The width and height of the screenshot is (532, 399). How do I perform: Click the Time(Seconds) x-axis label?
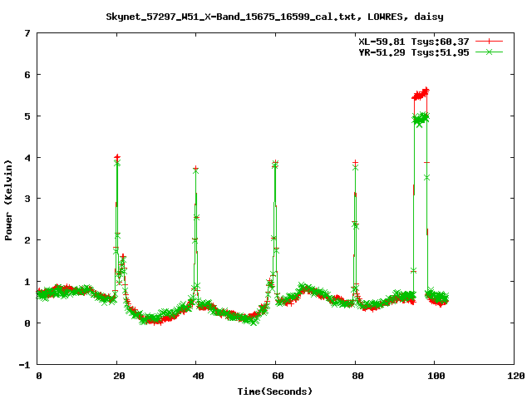click(274, 392)
